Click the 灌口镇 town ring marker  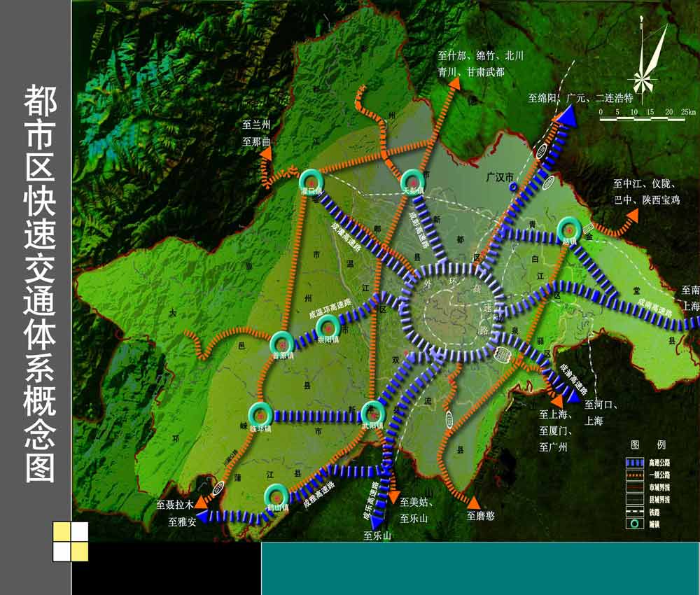(x=309, y=180)
